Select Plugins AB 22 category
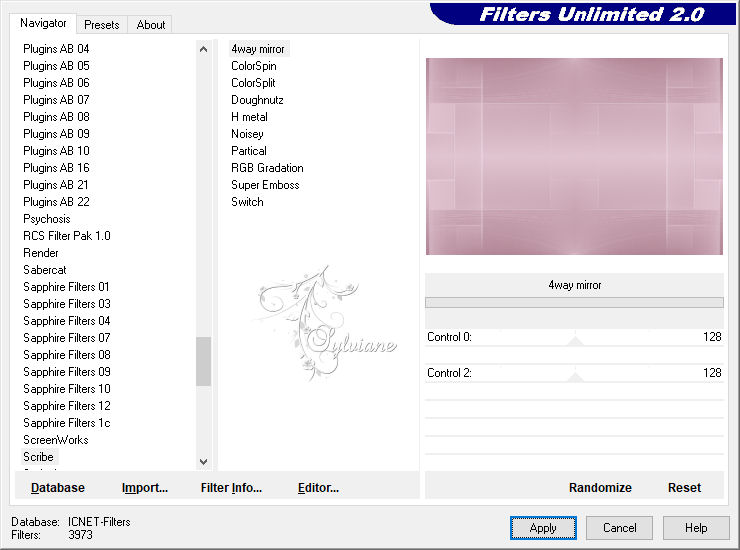The image size is (740, 550). pos(56,202)
